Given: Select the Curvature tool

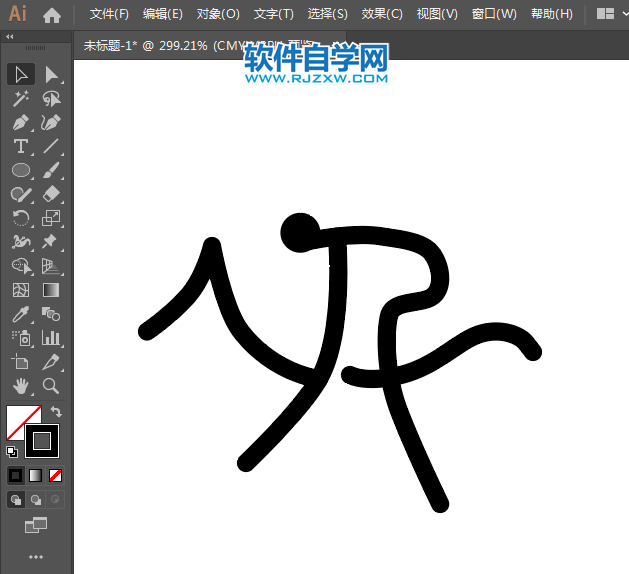Looking at the screenshot, I should coord(51,122).
